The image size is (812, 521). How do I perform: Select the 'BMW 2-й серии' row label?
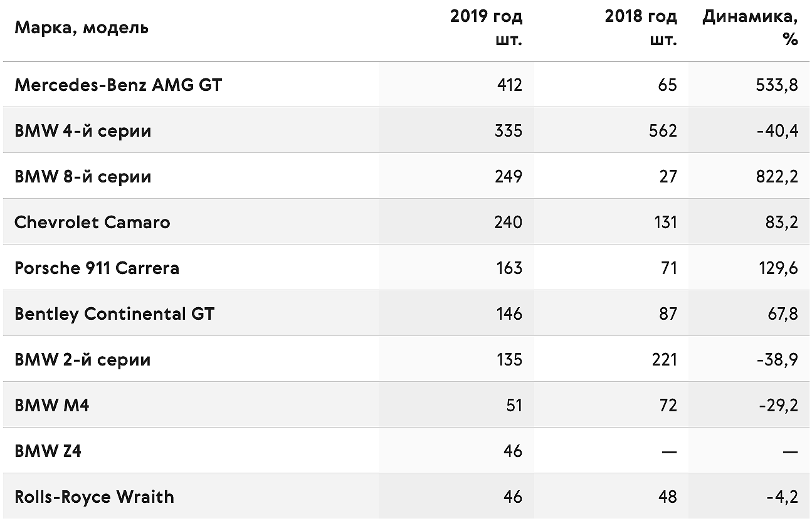coord(83,359)
